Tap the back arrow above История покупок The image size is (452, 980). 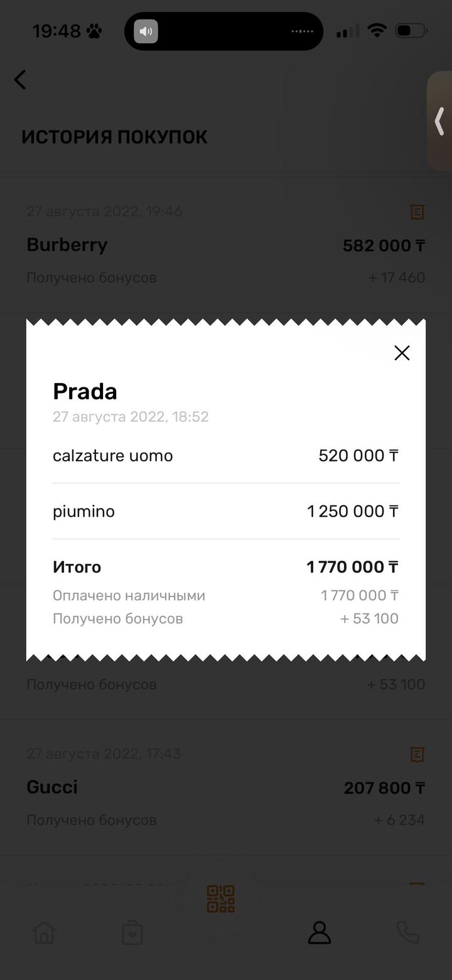click(20, 80)
